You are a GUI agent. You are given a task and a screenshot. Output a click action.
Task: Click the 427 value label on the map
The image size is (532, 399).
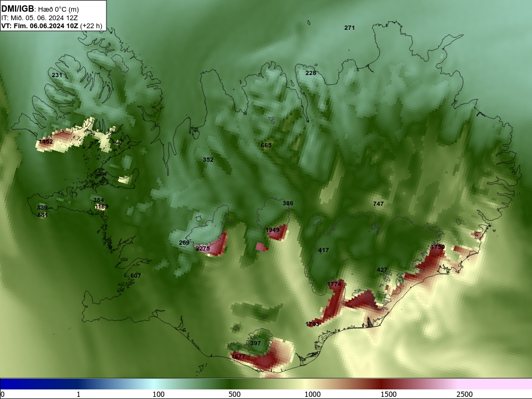click(x=382, y=270)
